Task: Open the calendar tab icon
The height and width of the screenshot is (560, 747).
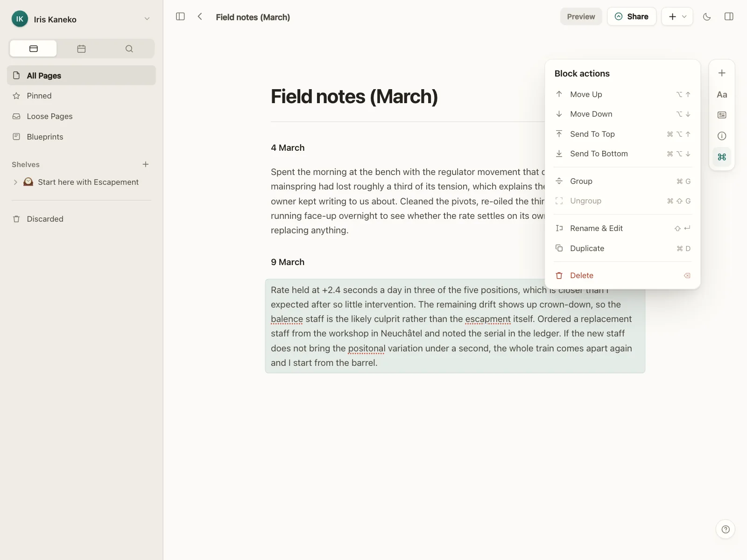Action: pos(81,49)
